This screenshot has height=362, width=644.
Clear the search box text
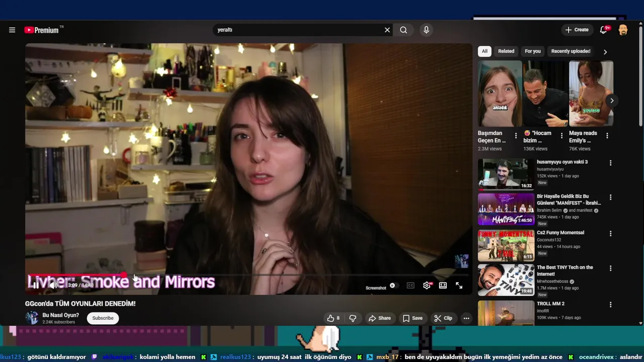point(387,30)
